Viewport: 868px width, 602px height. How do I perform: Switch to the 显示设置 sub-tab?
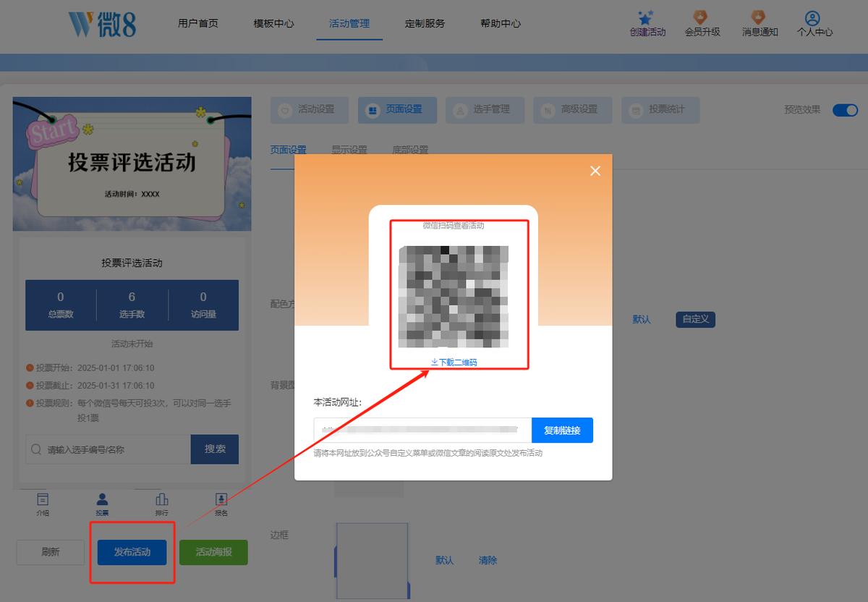tap(349, 150)
